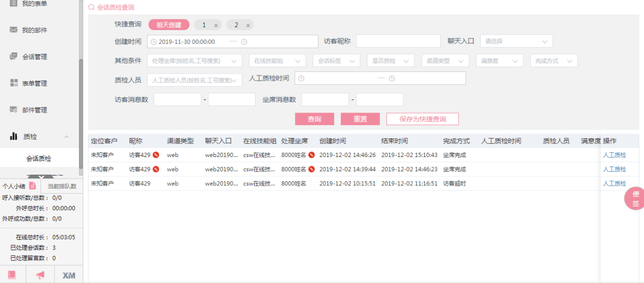Click the megaphone announcement icon
This screenshot has height=283, width=644.
[x=40, y=275]
